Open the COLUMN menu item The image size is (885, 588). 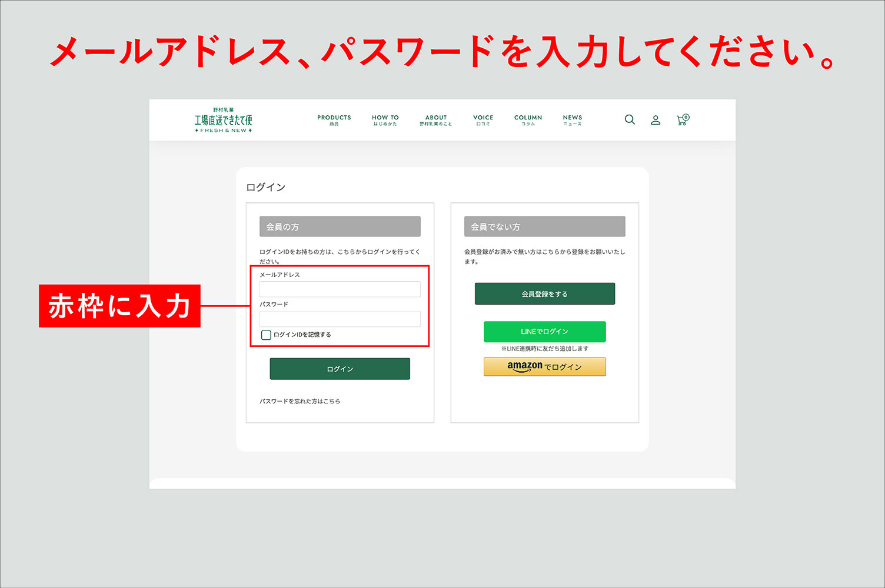[x=528, y=120]
